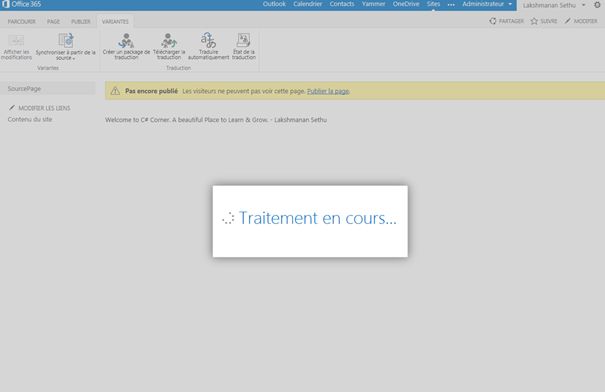This screenshot has height=392, width=605.
Task: Expand the Administrateur dropdown
Action: [487, 4]
